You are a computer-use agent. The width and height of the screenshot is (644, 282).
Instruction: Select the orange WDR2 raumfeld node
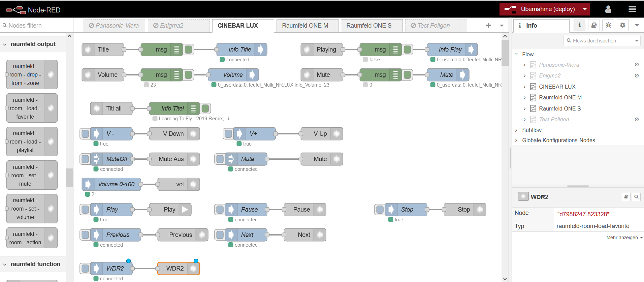coord(179,269)
